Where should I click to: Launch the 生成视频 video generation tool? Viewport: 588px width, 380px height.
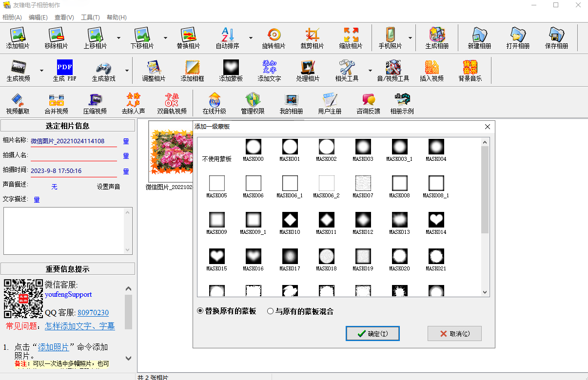(18, 71)
